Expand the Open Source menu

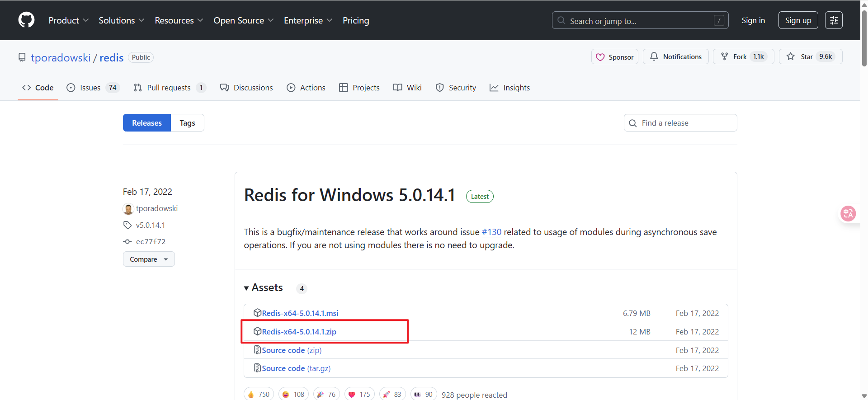(x=243, y=20)
